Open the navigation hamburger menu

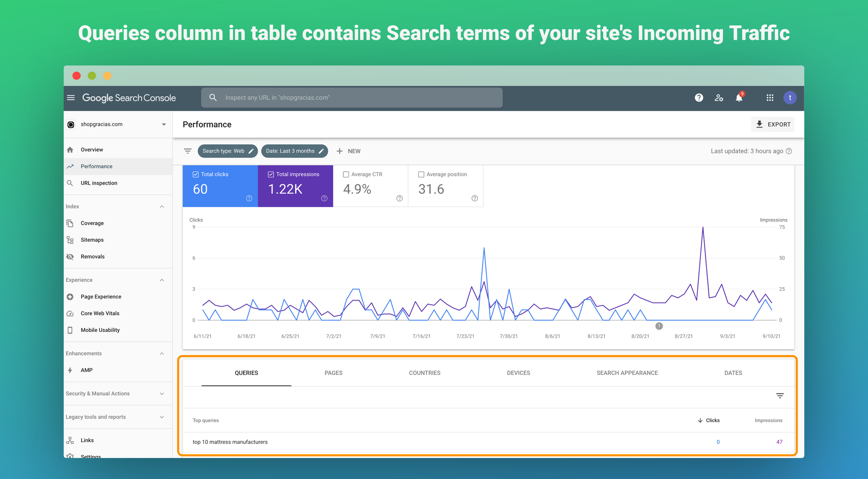(x=71, y=98)
